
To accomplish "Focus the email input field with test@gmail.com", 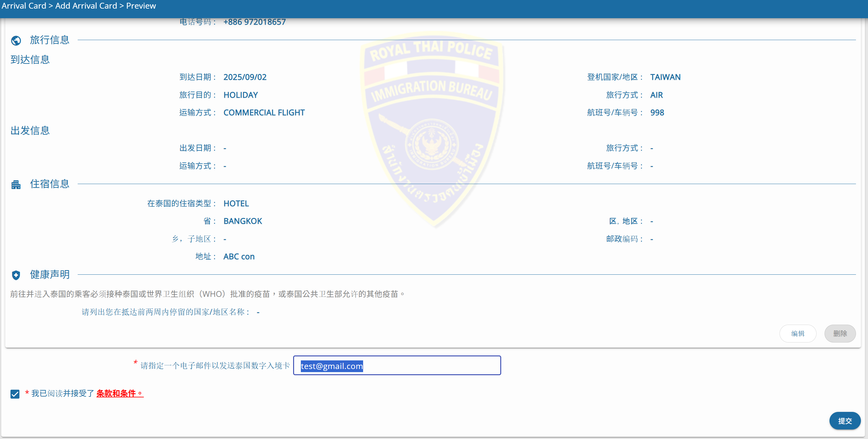I will pos(397,366).
